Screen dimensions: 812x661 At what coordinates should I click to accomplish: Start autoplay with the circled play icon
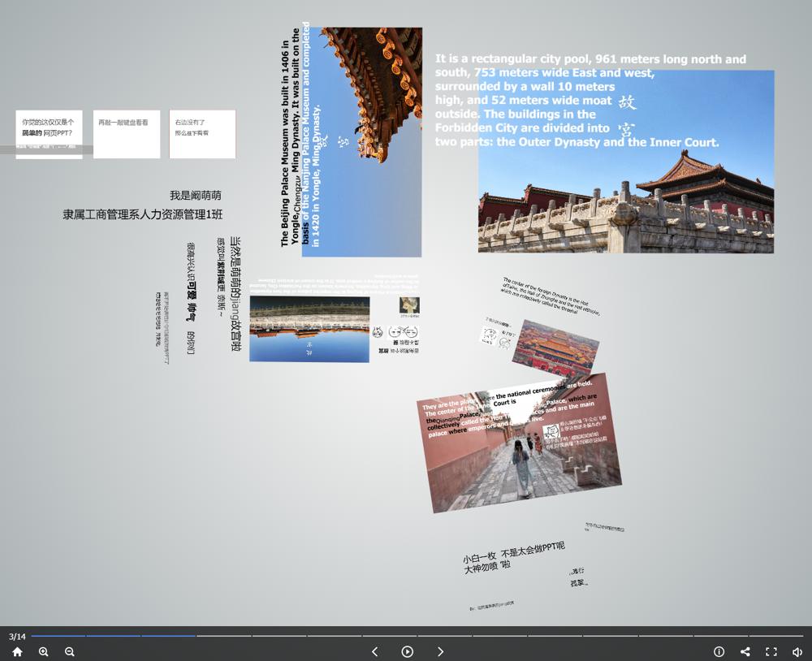(x=407, y=652)
